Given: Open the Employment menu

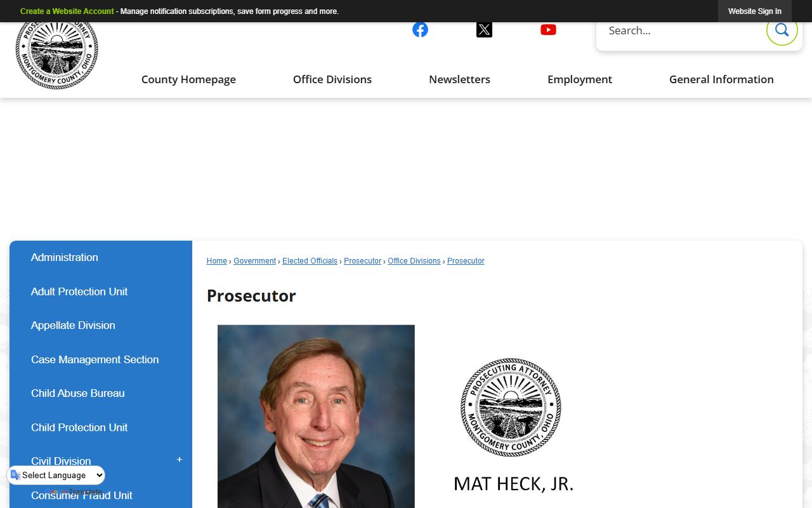Looking at the screenshot, I should (x=580, y=79).
